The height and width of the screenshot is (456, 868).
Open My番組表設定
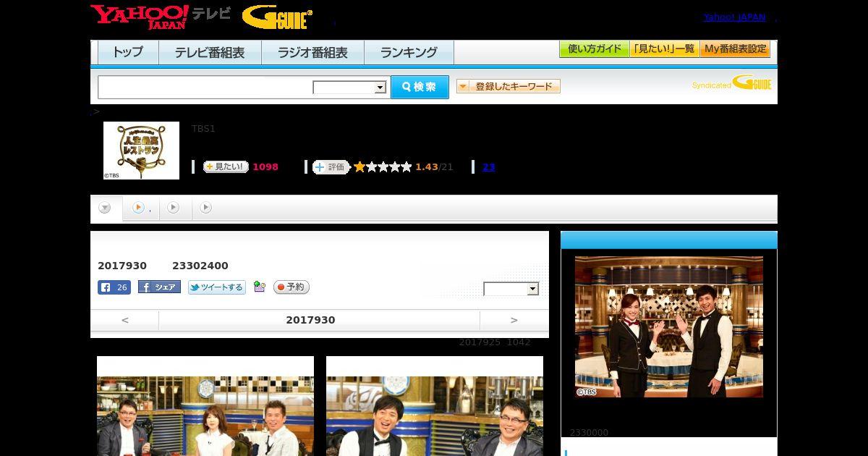tap(735, 49)
